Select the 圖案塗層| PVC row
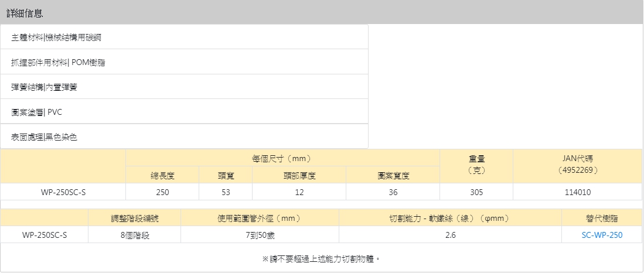 [184, 112]
